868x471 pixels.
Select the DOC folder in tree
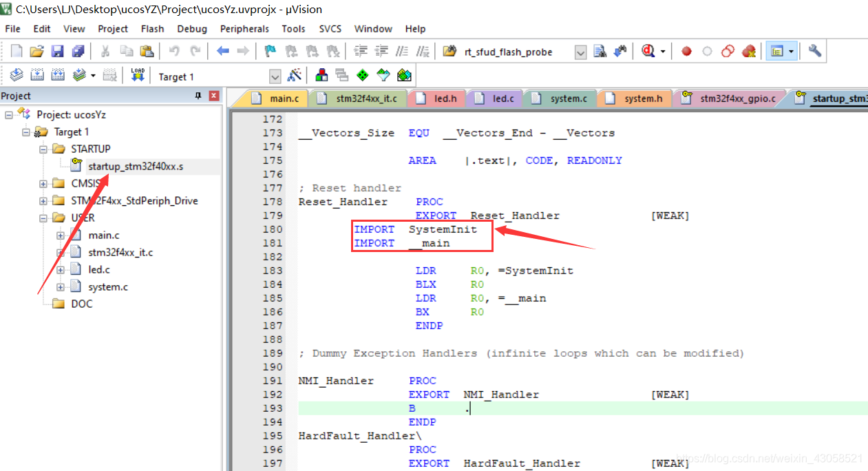tap(81, 304)
